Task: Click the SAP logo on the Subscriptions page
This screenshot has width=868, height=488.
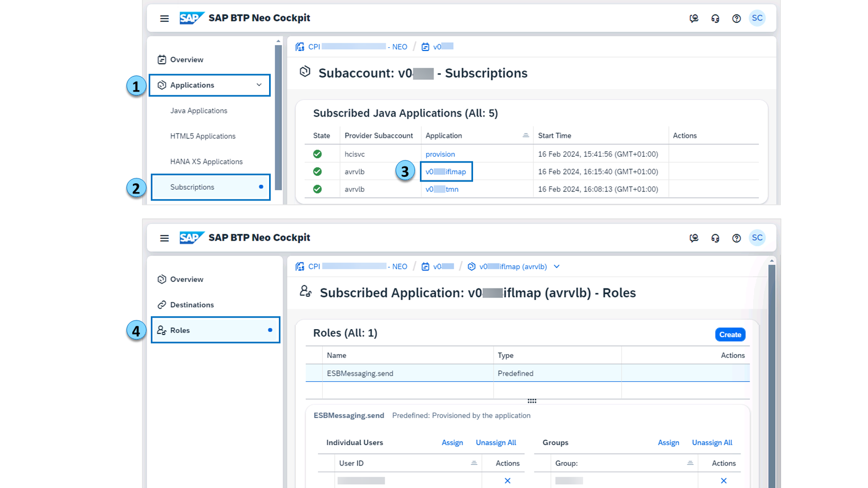Action: (x=192, y=18)
